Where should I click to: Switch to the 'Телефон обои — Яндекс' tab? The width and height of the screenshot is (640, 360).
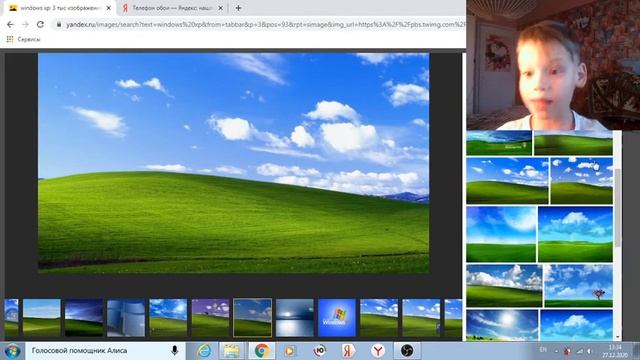point(172,8)
